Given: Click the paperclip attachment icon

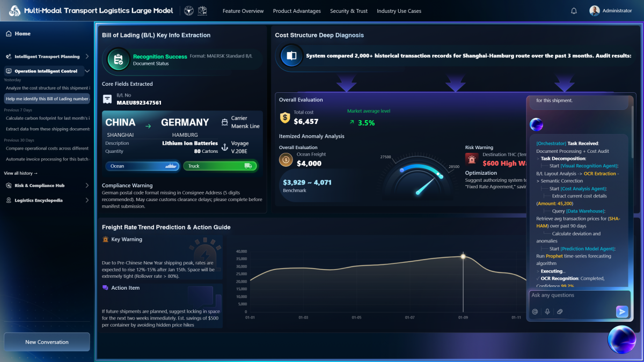Looking at the screenshot, I should [560, 312].
